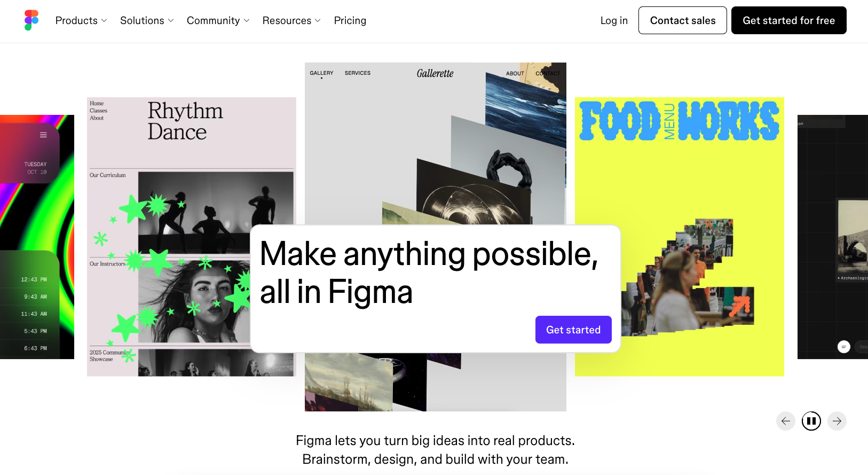Go to previous carousel slide arrow
This screenshot has height=475, width=868.
[785, 421]
